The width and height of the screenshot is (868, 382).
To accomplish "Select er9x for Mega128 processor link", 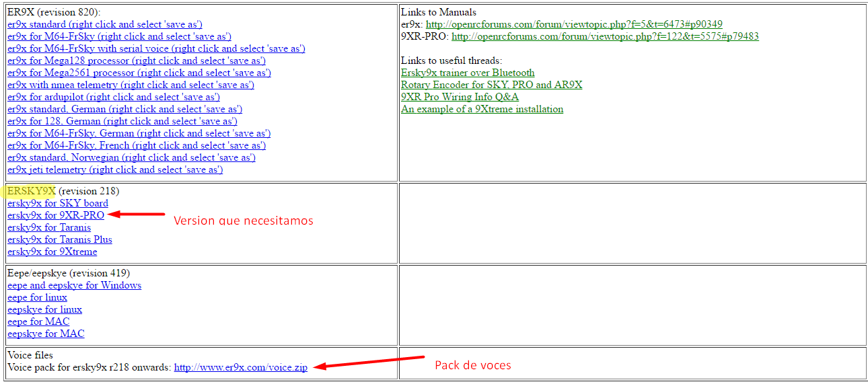I will click(x=137, y=61).
